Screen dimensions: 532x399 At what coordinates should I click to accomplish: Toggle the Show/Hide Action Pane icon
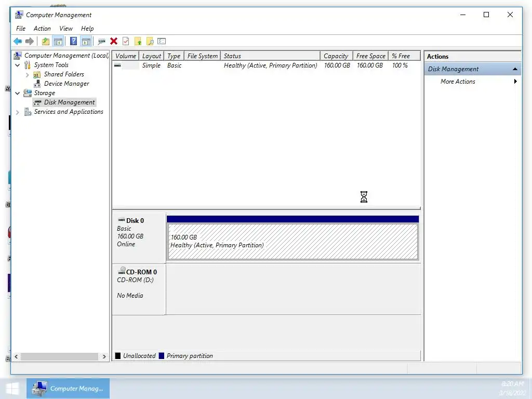tap(86, 42)
